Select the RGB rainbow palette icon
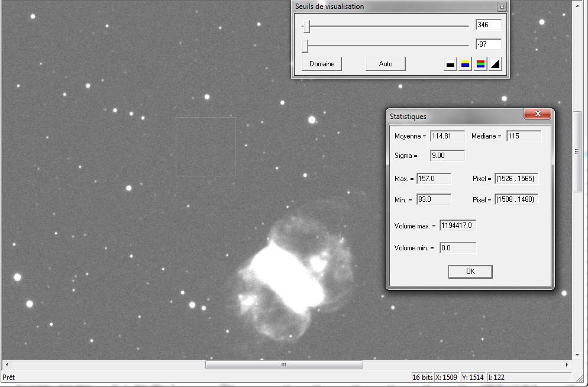The height and width of the screenshot is (387, 588). pyautogui.click(x=480, y=64)
